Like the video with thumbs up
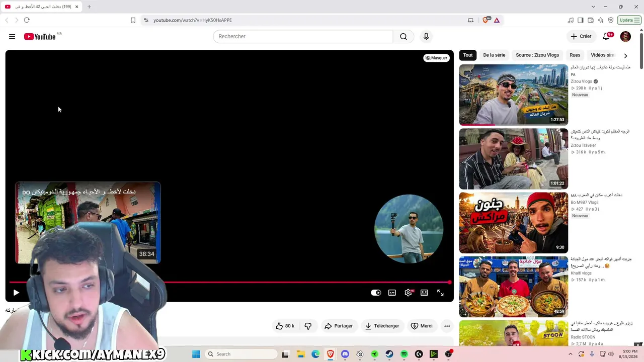 point(285,326)
